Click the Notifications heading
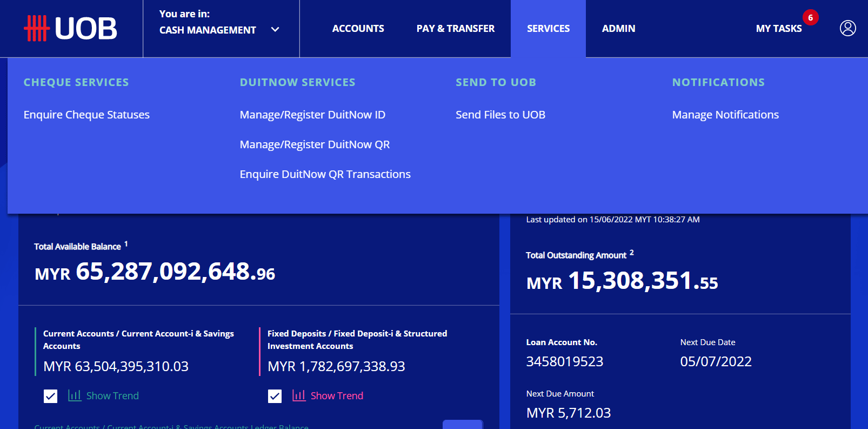 718,82
